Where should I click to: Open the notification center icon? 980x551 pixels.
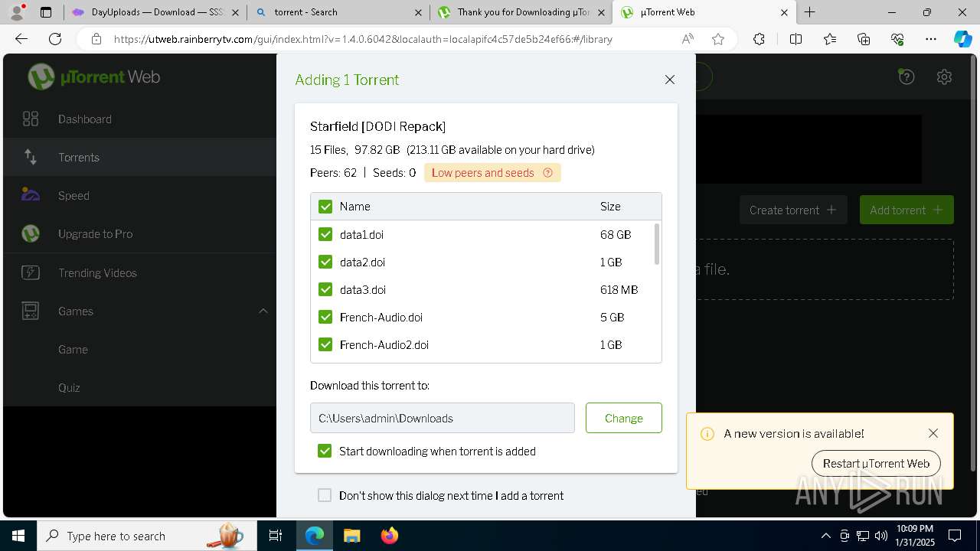(x=955, y=536)
